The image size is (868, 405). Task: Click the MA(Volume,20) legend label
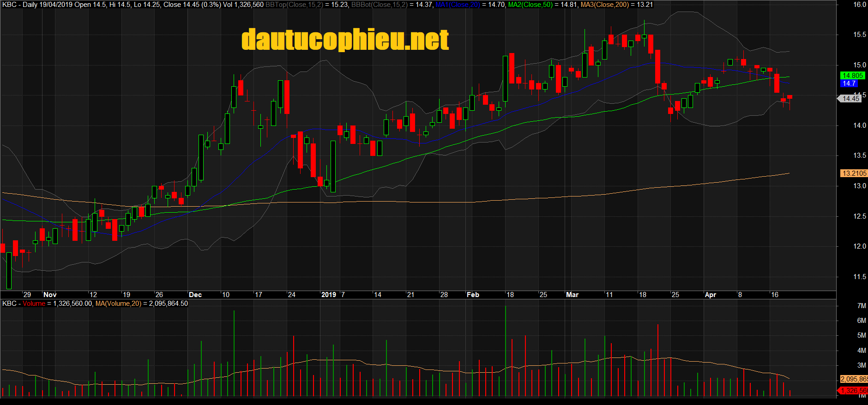click(118, 304)
